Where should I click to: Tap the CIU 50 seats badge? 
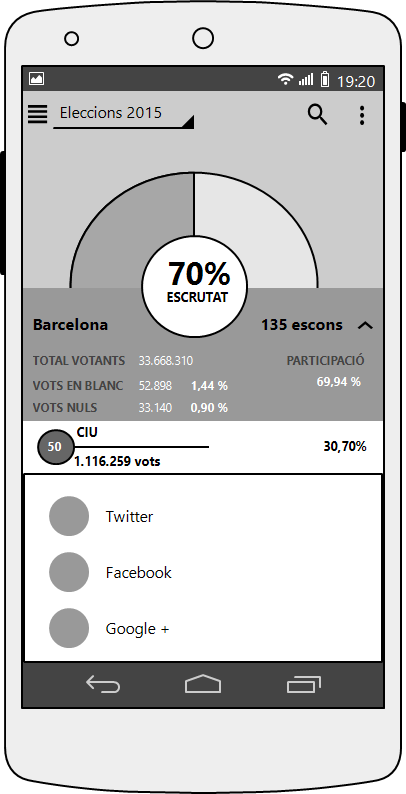[55, 447]
